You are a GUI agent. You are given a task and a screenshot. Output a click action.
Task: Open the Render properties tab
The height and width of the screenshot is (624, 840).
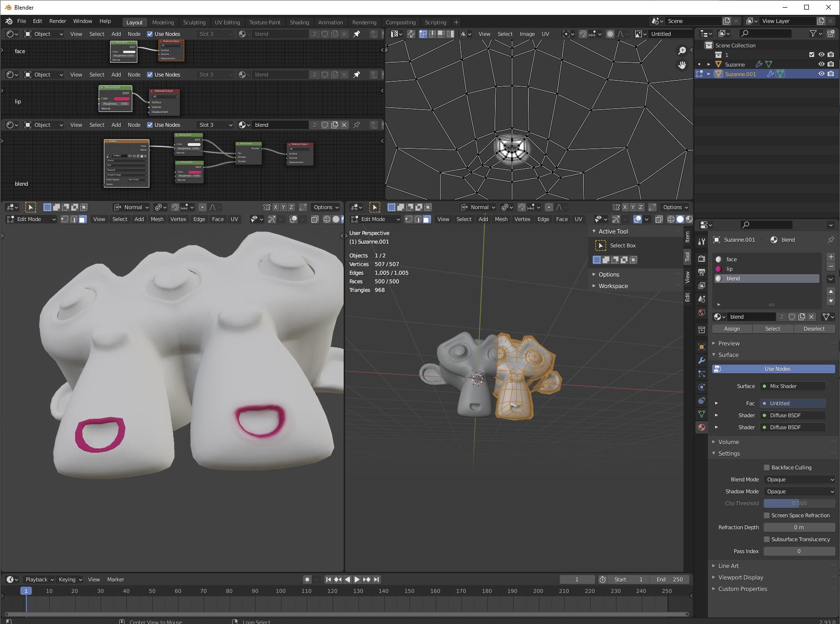pyautogui.click(x=701, y=258)
